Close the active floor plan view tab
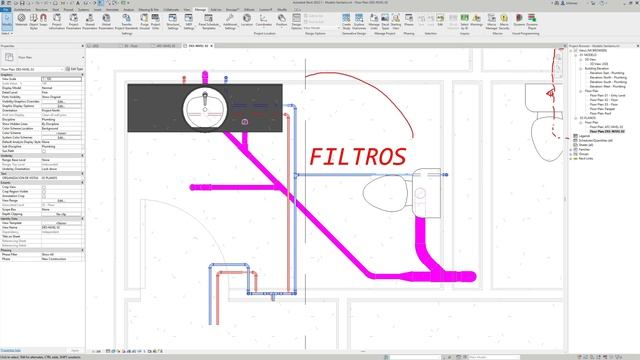The width and height of the screenshot is (640, 360). [x=211, y=46]
